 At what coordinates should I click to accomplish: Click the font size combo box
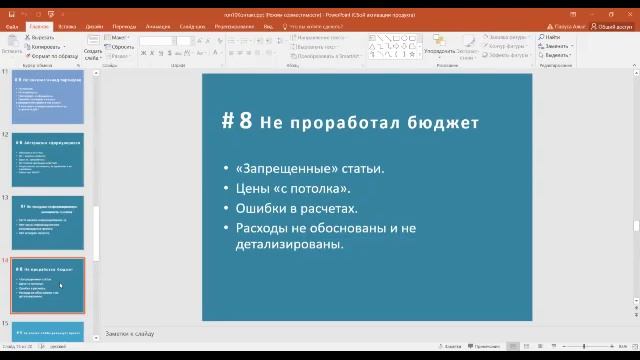coord(184,41)
